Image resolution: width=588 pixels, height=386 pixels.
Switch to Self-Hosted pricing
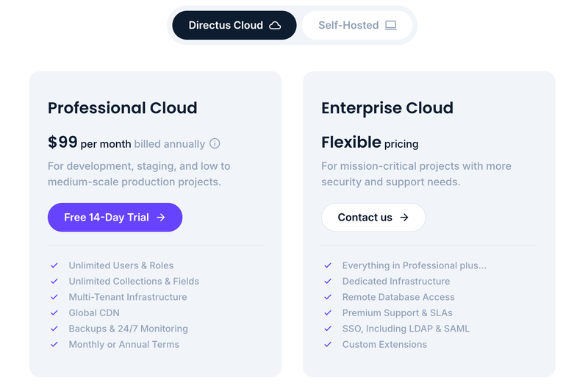(x=357, y=25)
